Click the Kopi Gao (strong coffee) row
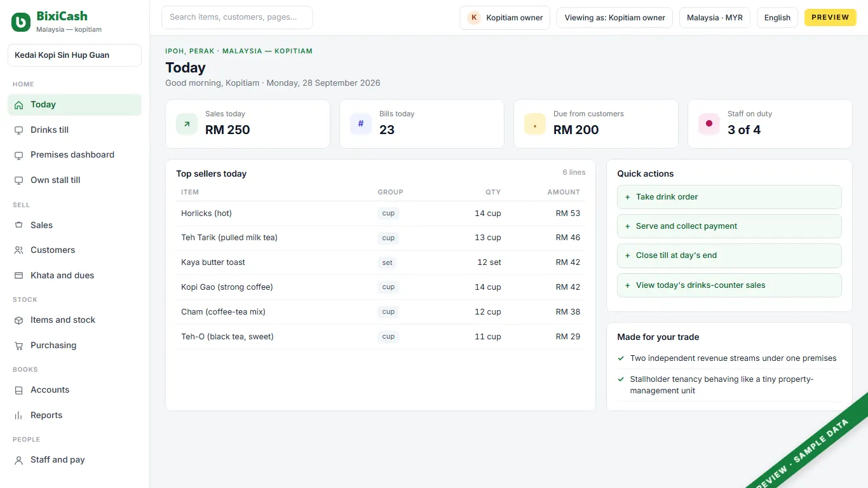This screenshot has height=488, width=868. point(381,287)
